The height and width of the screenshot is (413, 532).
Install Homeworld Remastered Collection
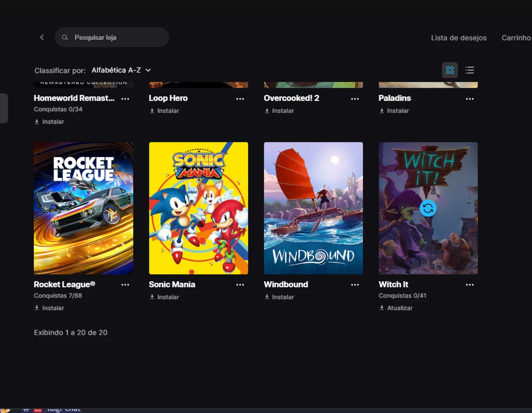coord(49,122)
